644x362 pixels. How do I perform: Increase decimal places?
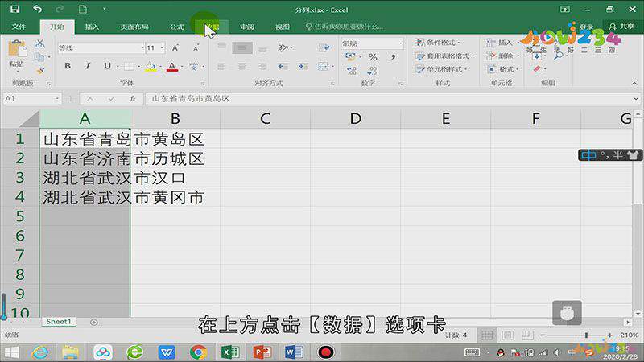tap(352, 71)
